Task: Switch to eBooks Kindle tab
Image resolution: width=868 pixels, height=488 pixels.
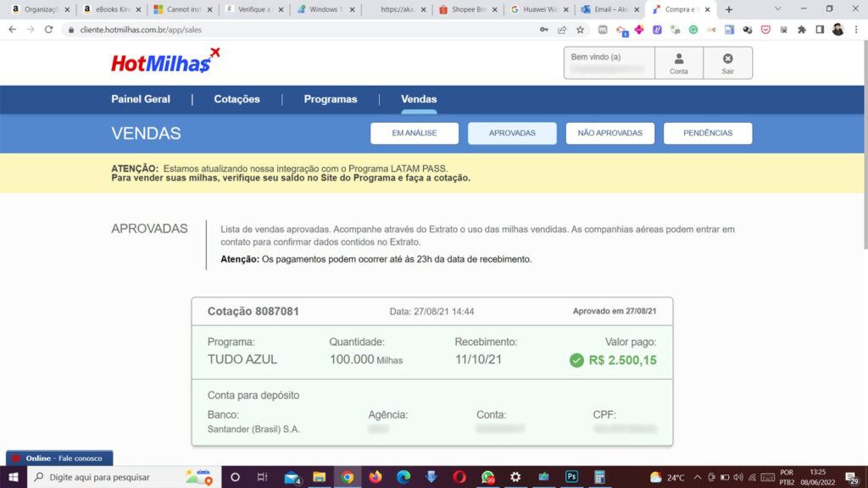Action: pyautogui.click(x=113, y=9)
